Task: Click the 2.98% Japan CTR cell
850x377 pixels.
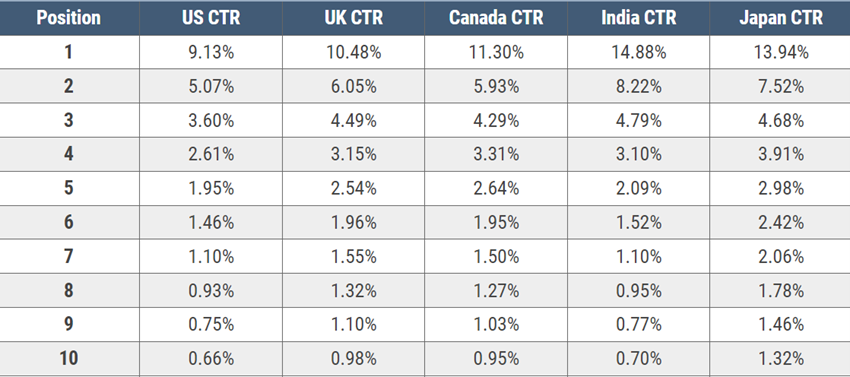Action: coord(781,188)
